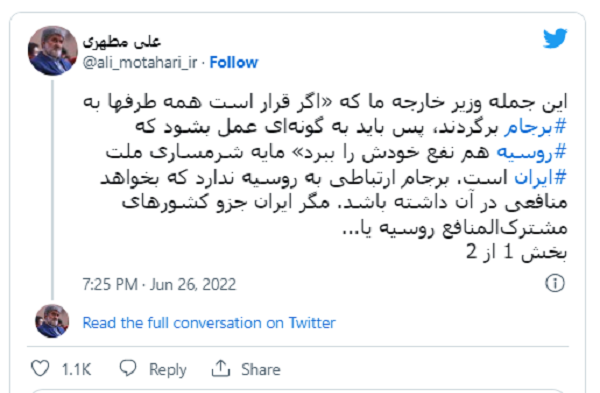Click the display name علی مطهری
The height and width of the screenshot is (393, 600).
click(122, 41)
